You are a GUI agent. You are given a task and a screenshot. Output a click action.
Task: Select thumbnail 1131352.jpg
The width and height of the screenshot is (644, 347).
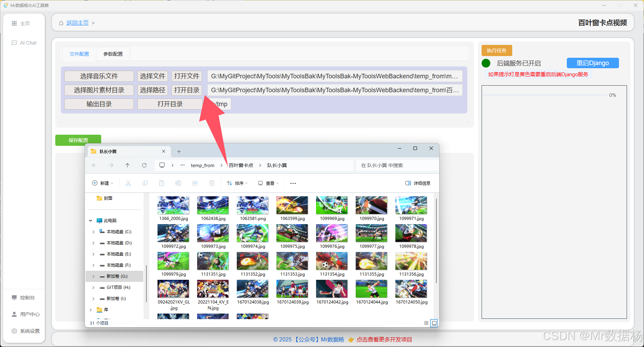point(252,264)
